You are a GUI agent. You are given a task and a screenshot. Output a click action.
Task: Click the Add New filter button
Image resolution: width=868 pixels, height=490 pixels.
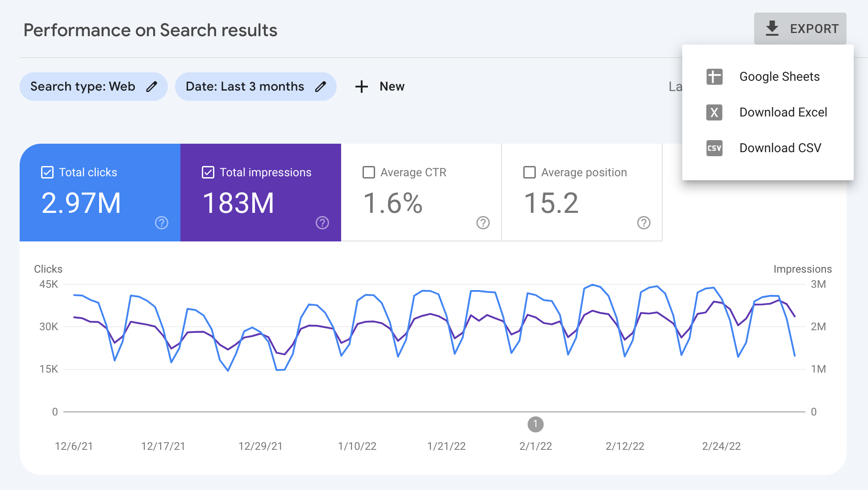(379, 86)
